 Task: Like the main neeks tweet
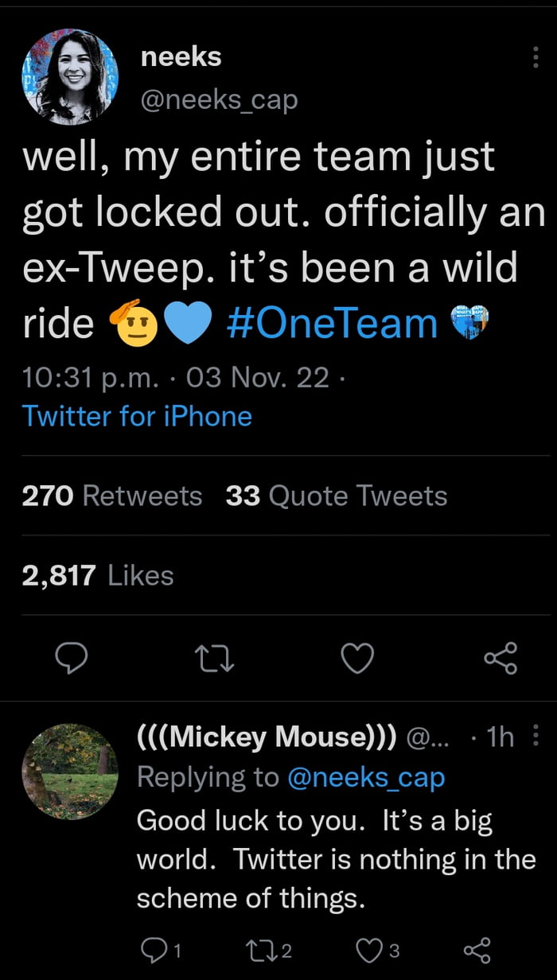[357, 658]
